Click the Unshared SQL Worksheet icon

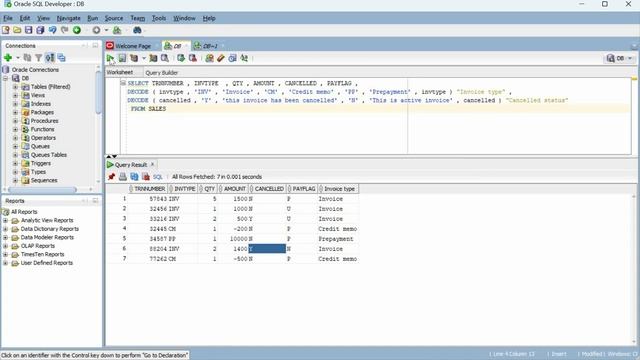pyautogui.click(x=209, y=58)
